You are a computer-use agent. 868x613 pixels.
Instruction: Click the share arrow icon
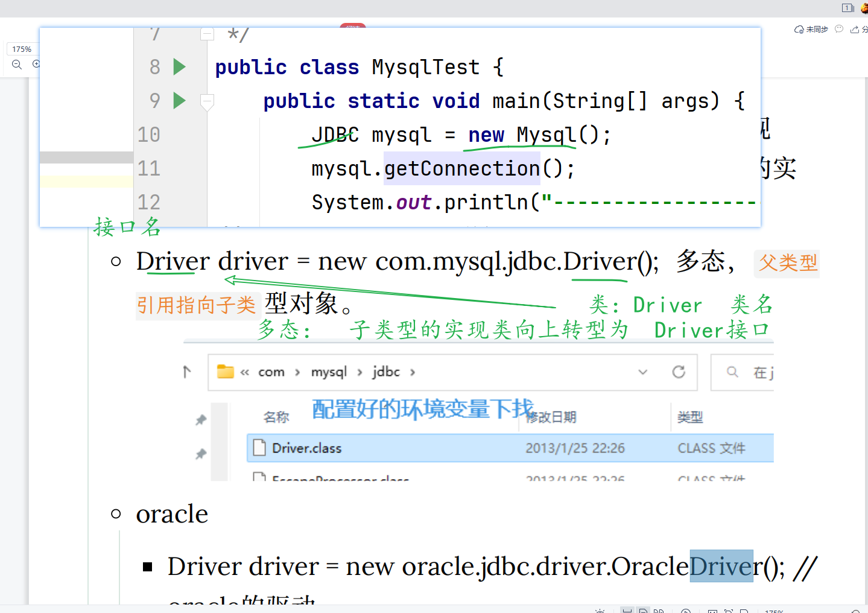pyautogui.click(x=855, y=29)
